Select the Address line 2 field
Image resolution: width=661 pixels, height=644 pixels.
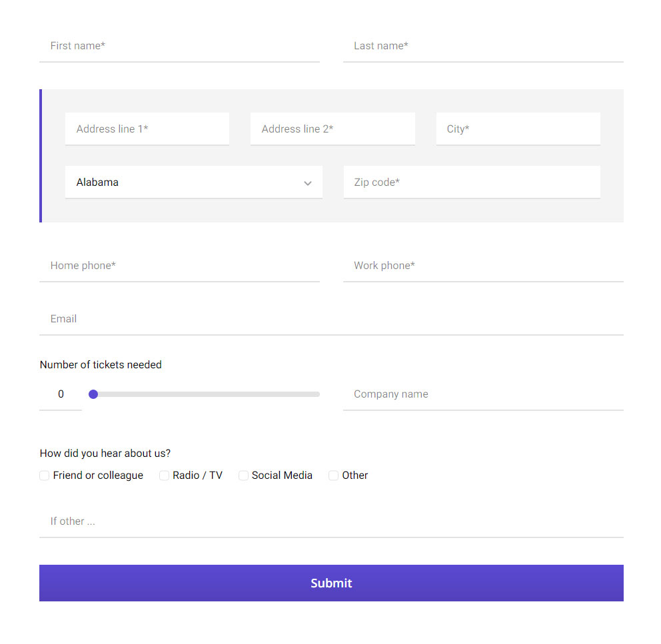click(x=332, y=129)
